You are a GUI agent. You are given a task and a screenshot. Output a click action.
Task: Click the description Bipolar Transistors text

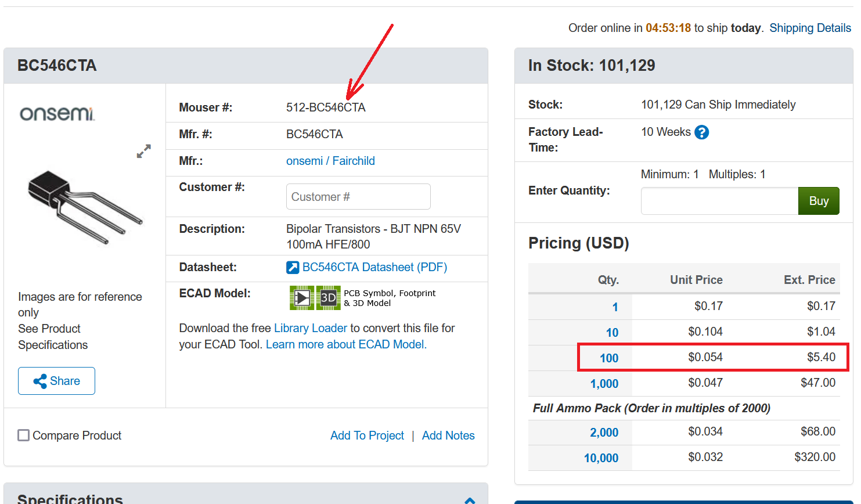373,236
